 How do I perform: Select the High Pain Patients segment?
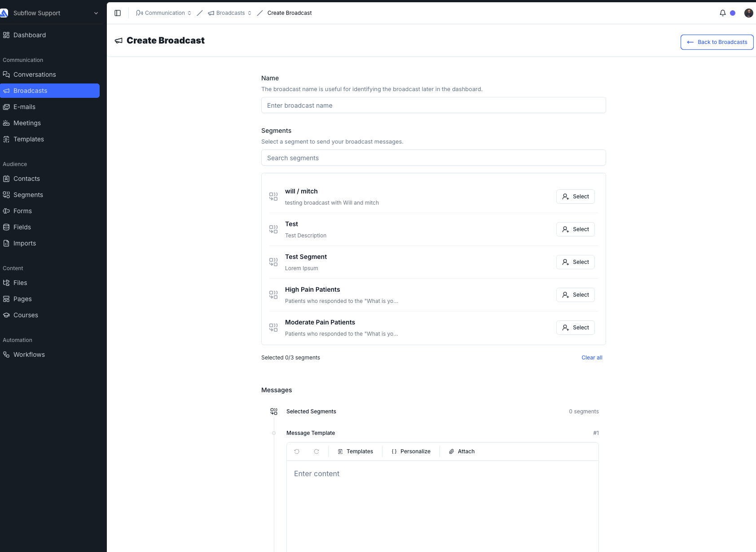pos(576,295)
